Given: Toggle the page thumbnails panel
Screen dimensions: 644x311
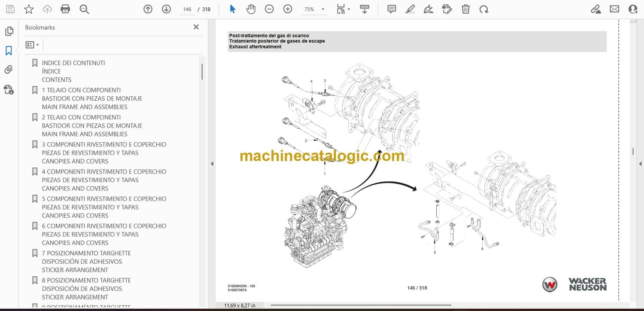Looking at the screenshot, I should [x=9, y=31].
